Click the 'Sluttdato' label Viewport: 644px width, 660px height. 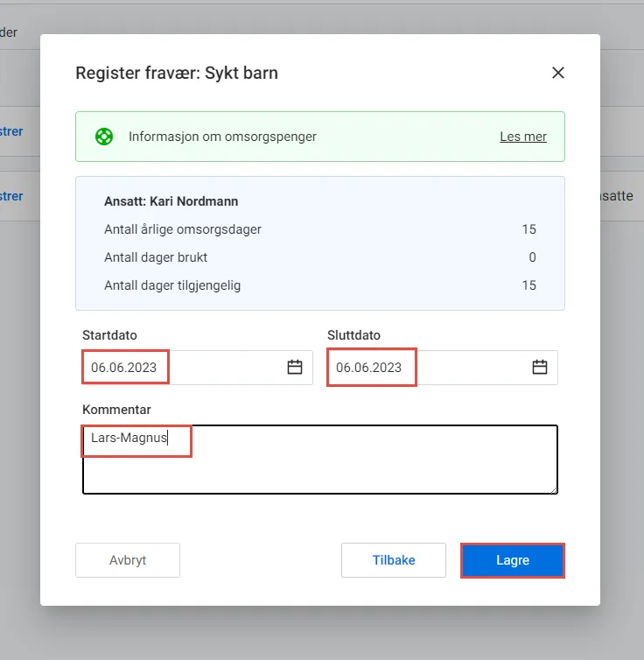pyautogui.click(x=353, y=335)
